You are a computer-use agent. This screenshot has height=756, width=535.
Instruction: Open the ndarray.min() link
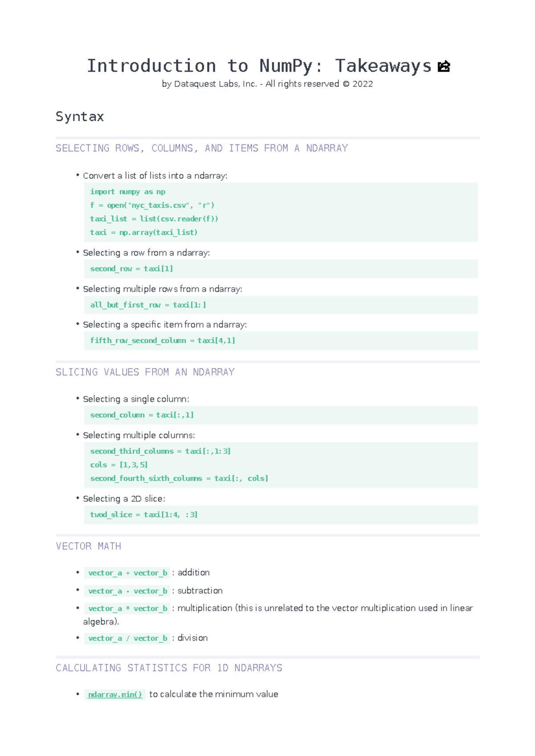pos(115,695)
